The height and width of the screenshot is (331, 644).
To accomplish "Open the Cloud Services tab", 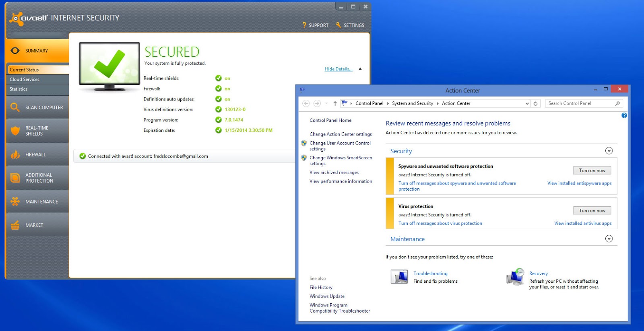I will click(x=38, y=79).
